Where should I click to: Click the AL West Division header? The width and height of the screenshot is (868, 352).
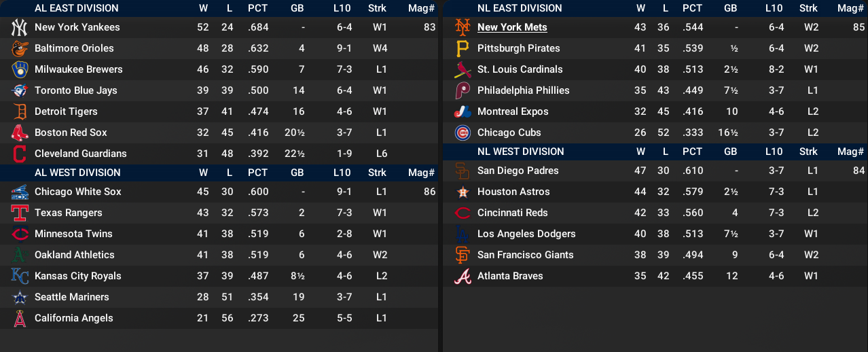pyautogui.click(x=77, y=173)
